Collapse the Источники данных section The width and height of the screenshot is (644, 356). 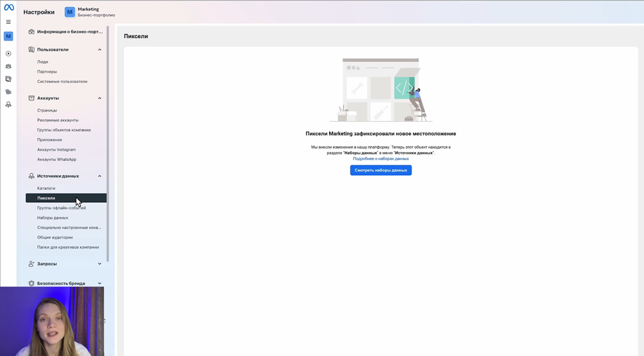99,176
